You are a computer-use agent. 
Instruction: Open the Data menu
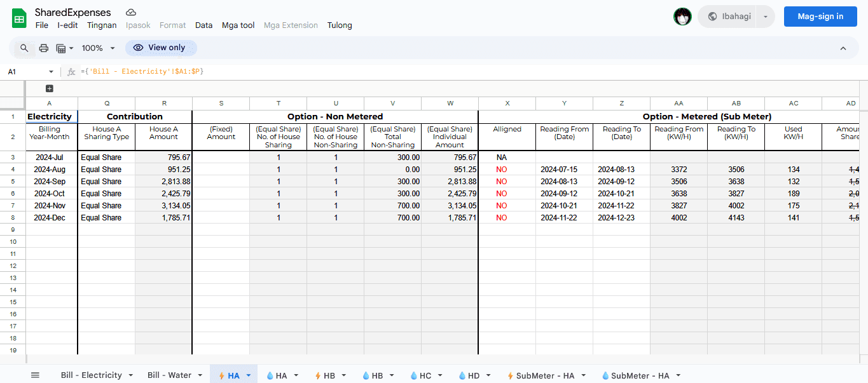pos(203,25)
